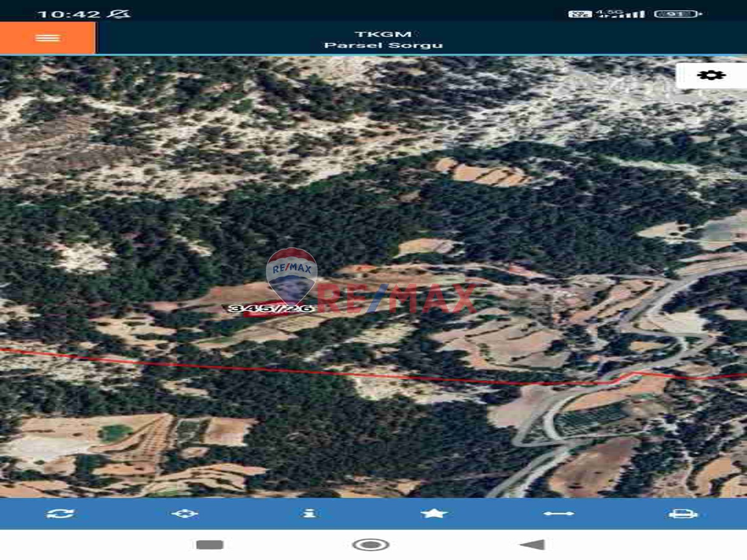Tap the refresh icon in bottom toolbar
The image size is (747, 560).
click(60, 513)
